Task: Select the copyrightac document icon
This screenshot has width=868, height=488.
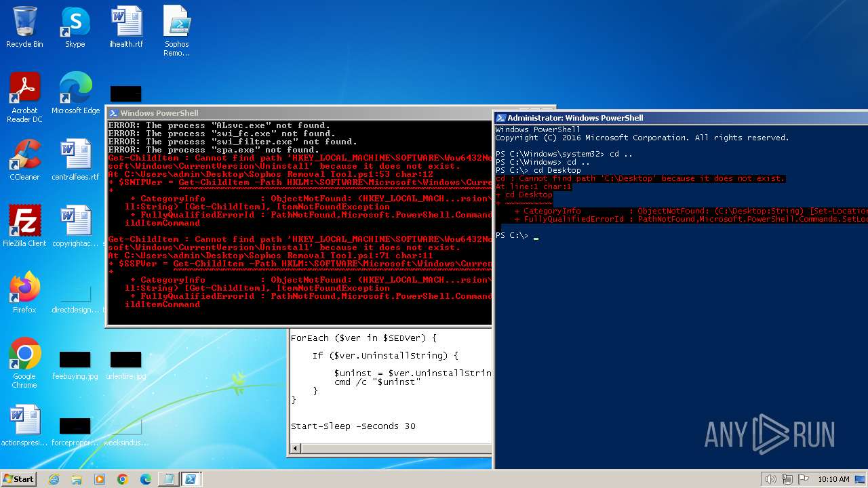Action: [x=75, y=226]
